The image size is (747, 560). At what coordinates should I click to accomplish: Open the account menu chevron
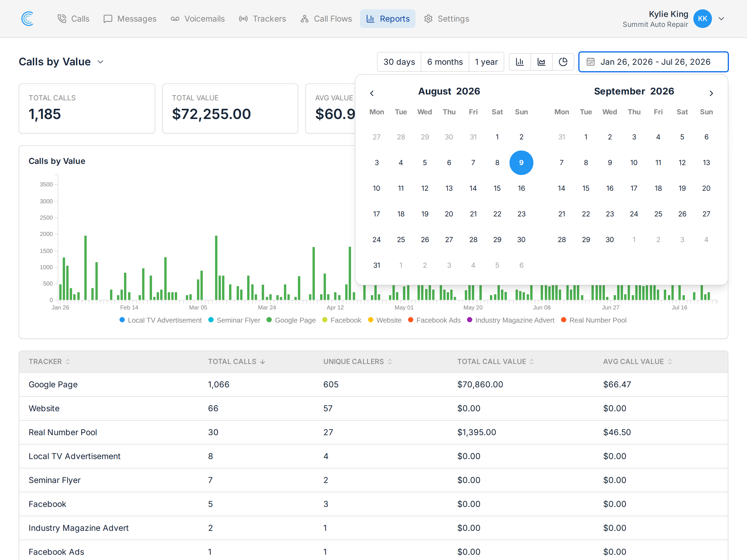721,19
